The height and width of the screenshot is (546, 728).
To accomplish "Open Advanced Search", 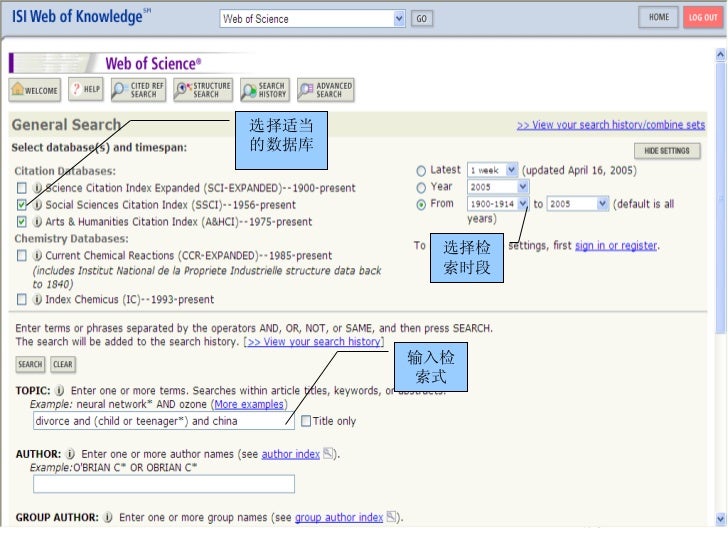I will coord(326,90).
